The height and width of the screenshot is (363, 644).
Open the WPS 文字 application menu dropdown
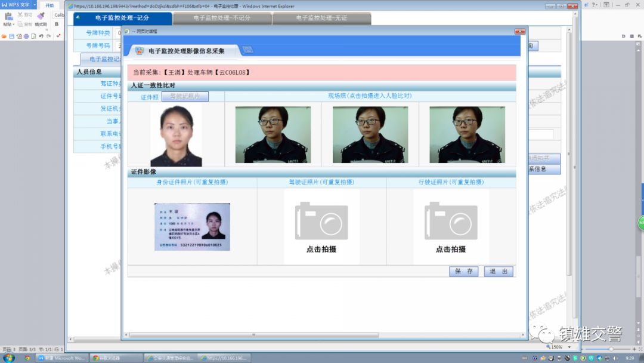tap(35, 5)
